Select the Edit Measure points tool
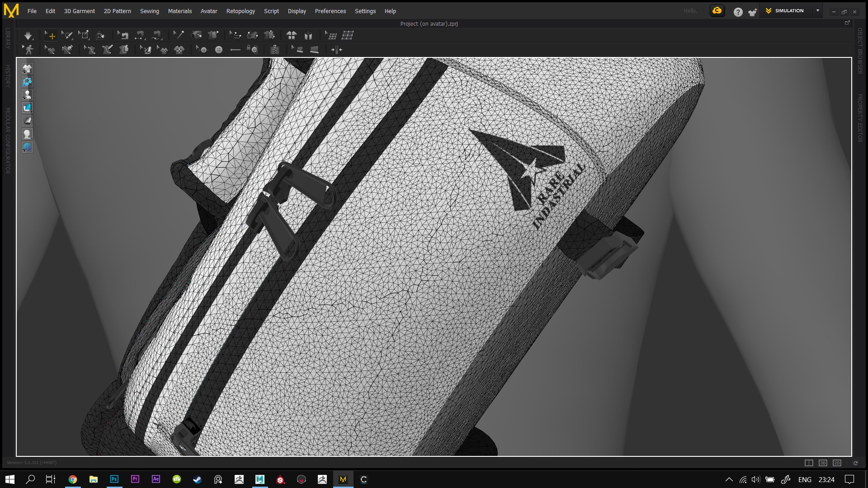Image resolution: width=868 pixels, height=488 pixels. point(235,35)
